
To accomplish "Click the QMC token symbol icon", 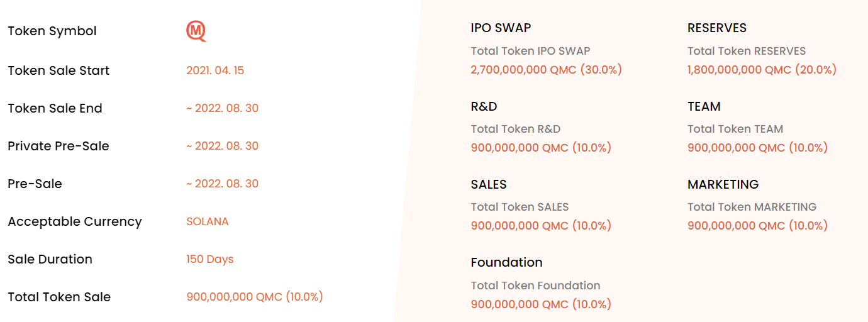I will (x=196, y=31).
